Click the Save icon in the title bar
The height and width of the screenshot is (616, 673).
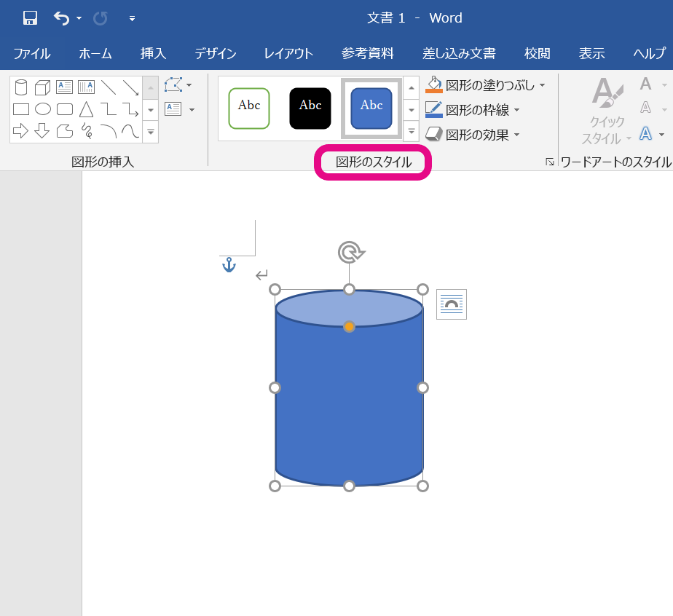click(x=30, y=18)
